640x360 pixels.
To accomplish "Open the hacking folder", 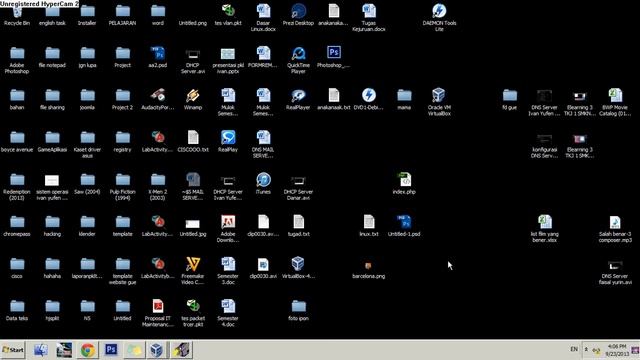I will [52, 226].
